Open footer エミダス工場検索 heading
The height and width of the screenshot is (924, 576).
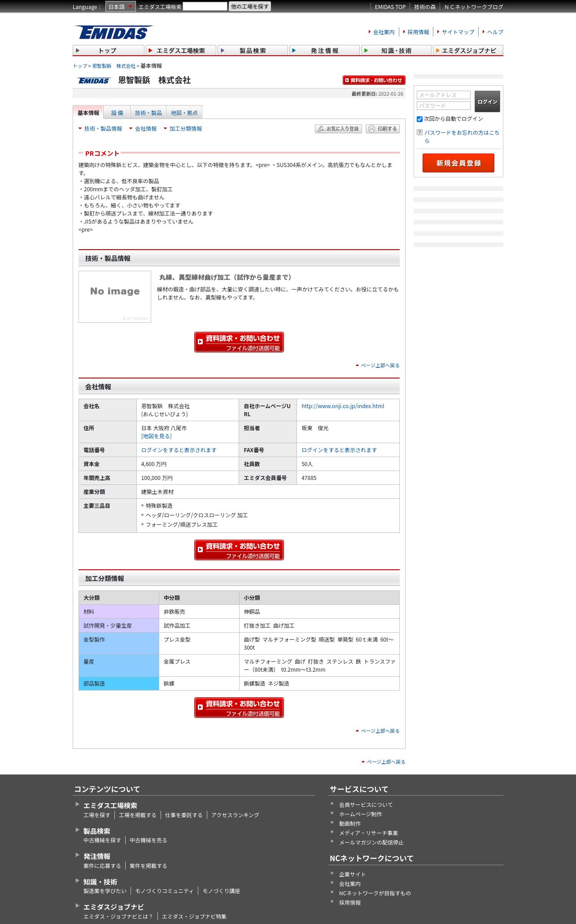coord(110,805)
